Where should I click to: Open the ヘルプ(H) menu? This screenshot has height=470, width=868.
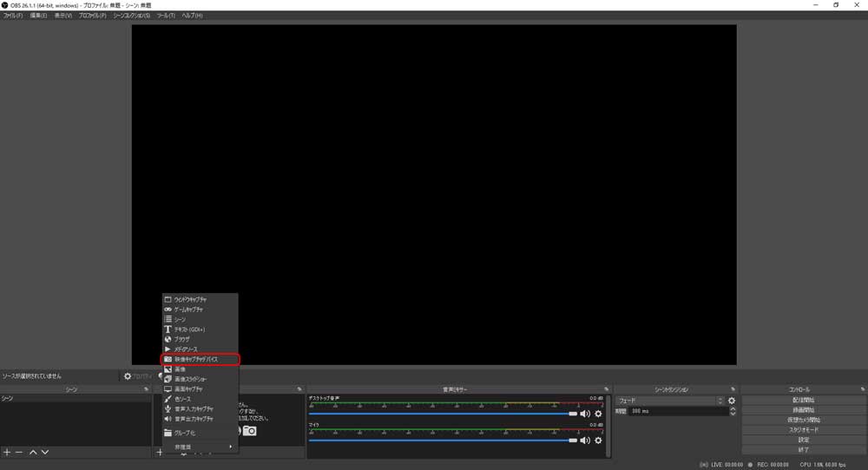(x=192, y=16)
